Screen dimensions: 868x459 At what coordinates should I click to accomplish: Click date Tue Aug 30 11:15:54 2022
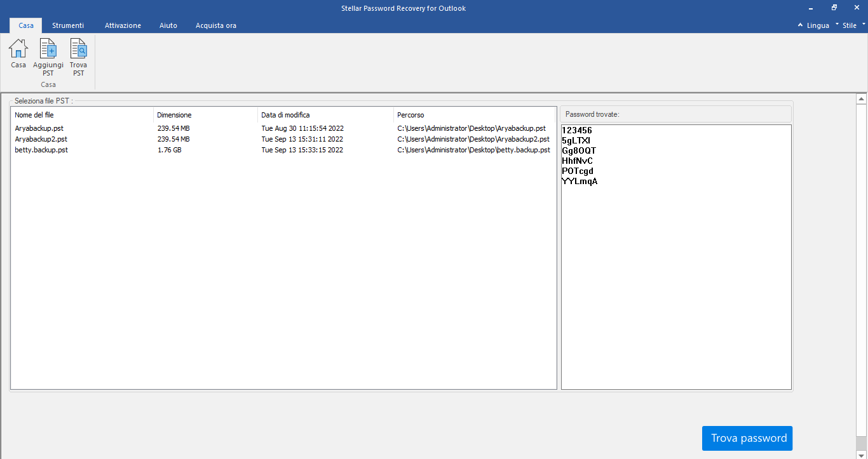point(302,128)
